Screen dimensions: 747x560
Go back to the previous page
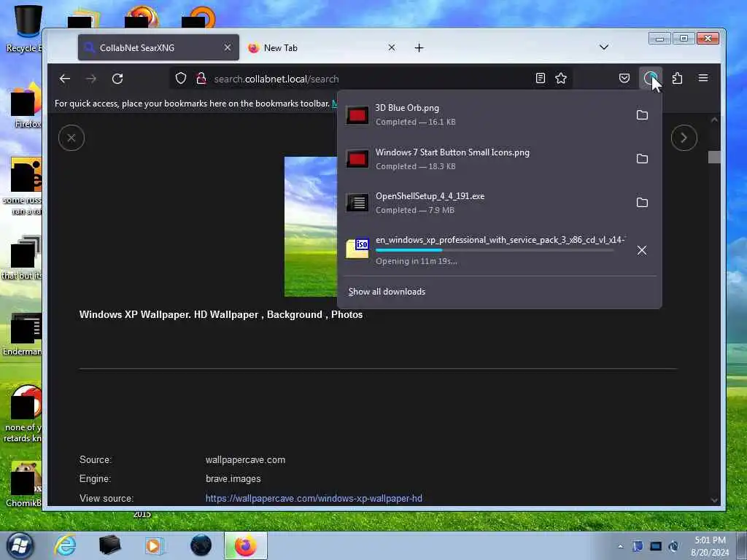pyautogui.click(x=65, y=79)
